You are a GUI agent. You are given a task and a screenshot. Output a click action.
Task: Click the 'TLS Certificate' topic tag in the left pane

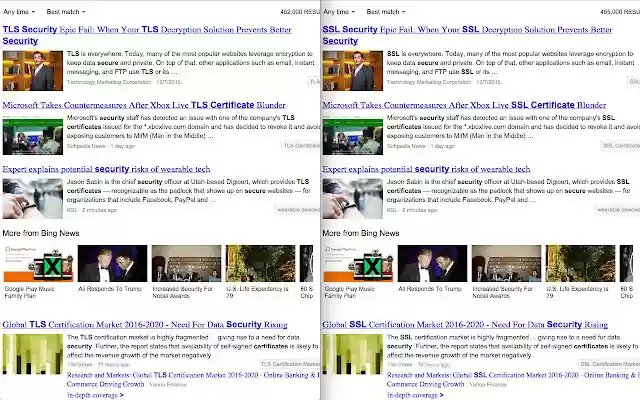(x=301, y=146)
